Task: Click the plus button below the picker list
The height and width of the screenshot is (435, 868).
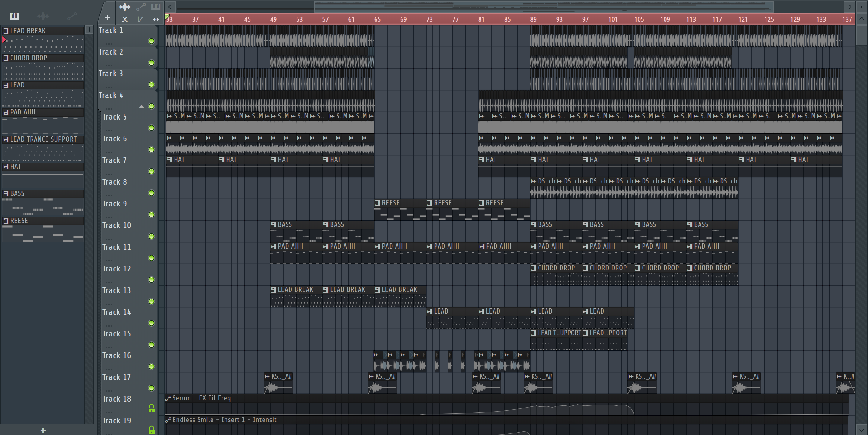Action: tap(43, 430)
